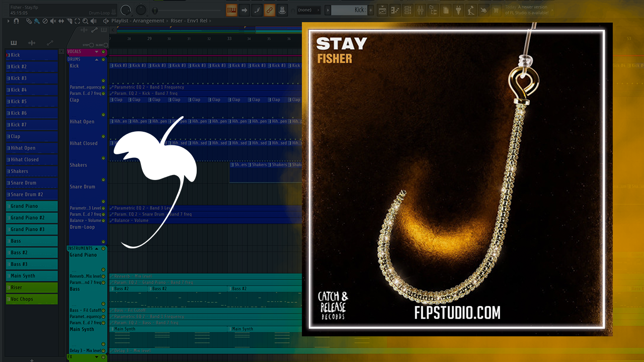The height and width of the screenshot is (362, 644).
Task: Open the shop cart icon
Action: (496, 10)
